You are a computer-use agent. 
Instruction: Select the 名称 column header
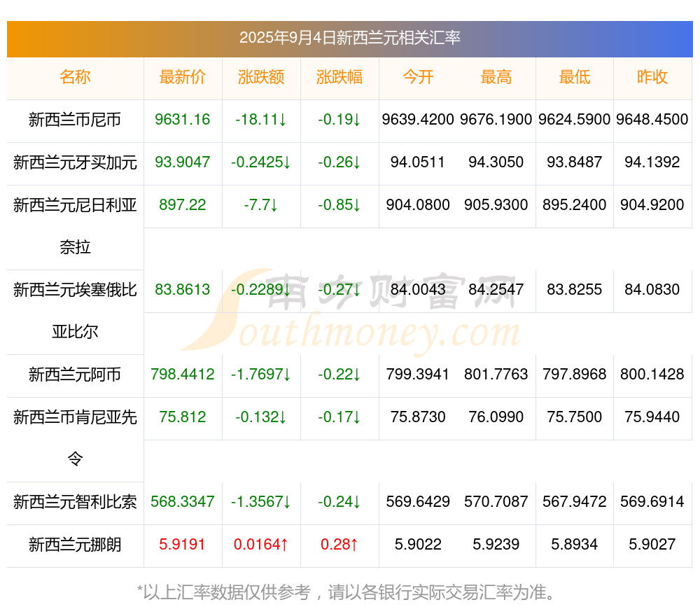coord(75,77)
